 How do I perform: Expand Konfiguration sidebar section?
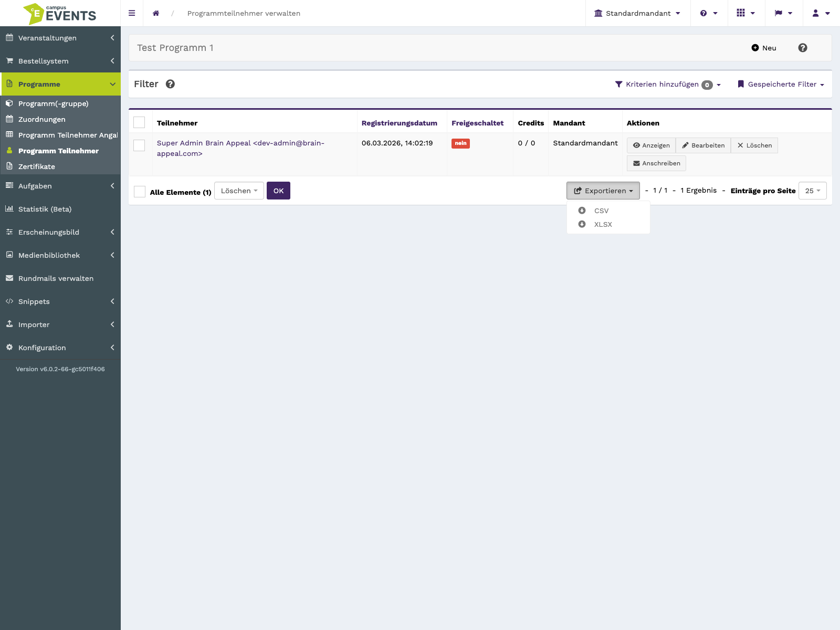[60, 348]
